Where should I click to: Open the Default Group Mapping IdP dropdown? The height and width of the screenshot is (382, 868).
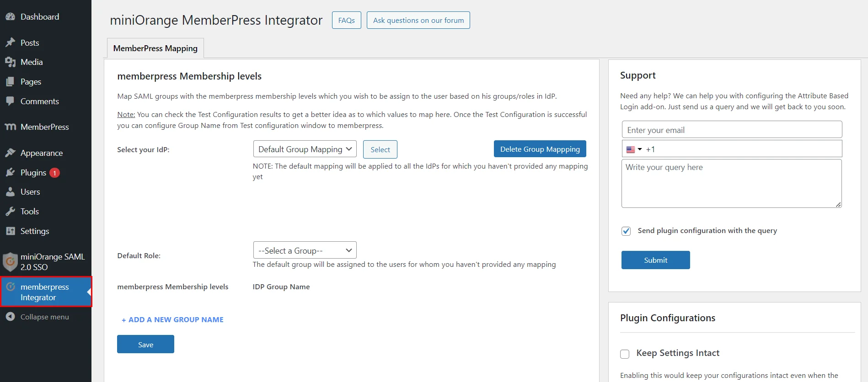(305, 149)
